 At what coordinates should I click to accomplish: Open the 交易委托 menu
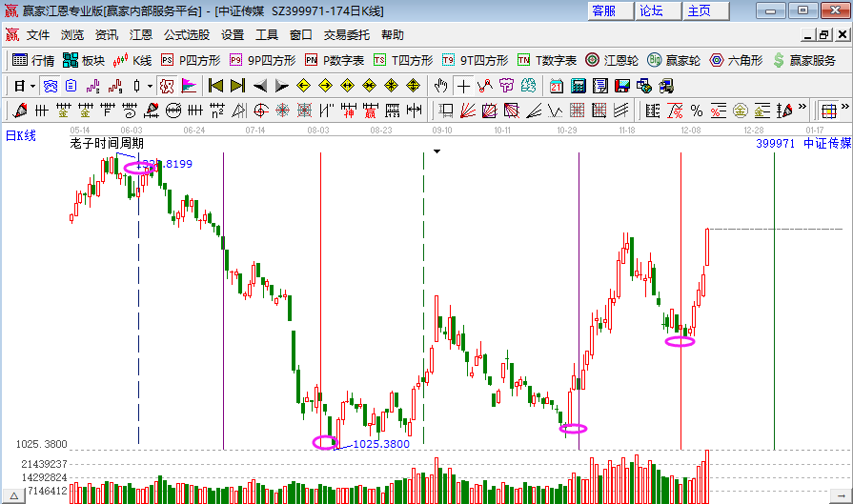pyautogui.click(x=347, y=35)
